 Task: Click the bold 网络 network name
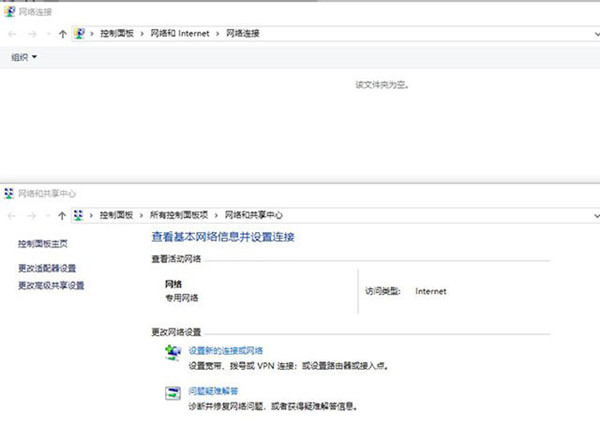click(173, 284)
